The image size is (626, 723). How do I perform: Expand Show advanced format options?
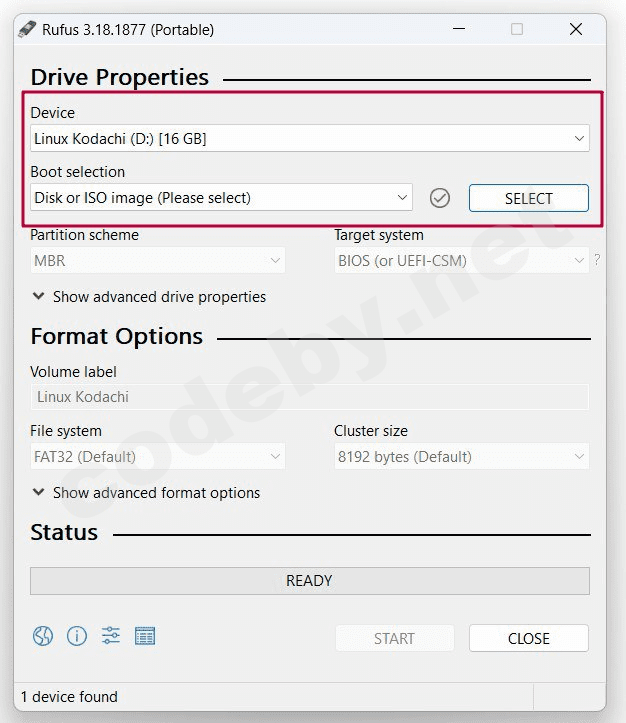[147, 493]
